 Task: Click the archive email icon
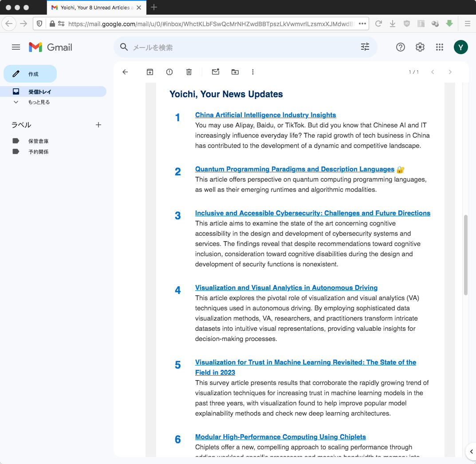150,72
